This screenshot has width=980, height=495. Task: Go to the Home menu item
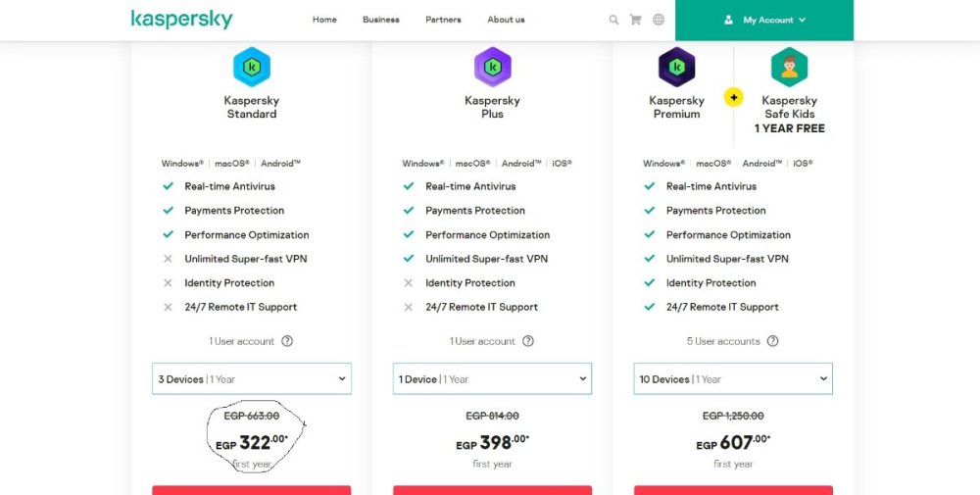[x=324, y=20]
